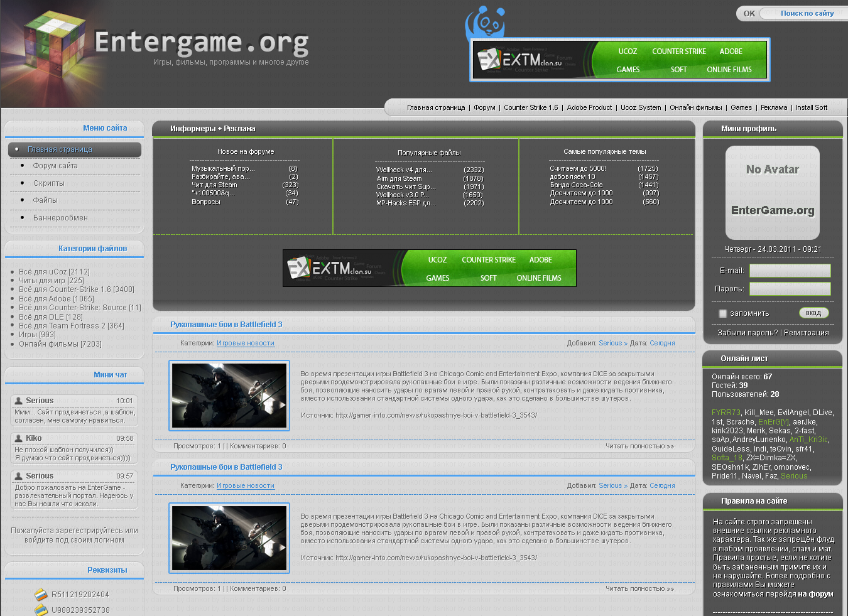Open Реклама in top navigation bar
848x616 pixels.
774,107
